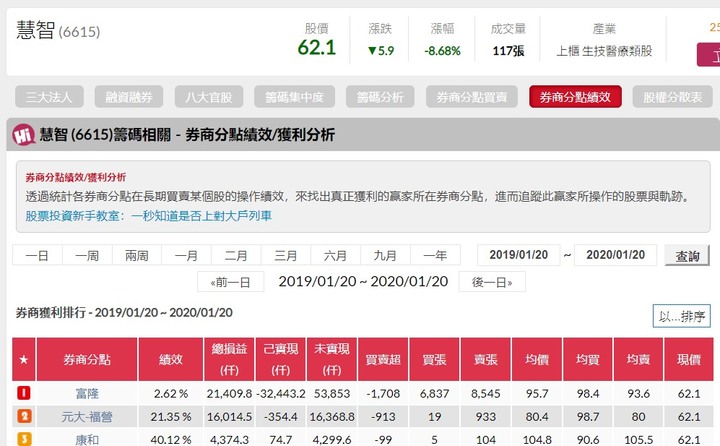Sort by 均買 column header

click(x=588, y=360)
